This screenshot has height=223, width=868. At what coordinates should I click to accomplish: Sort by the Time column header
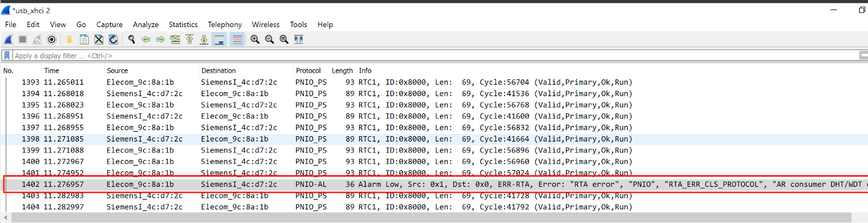(73, 71)
